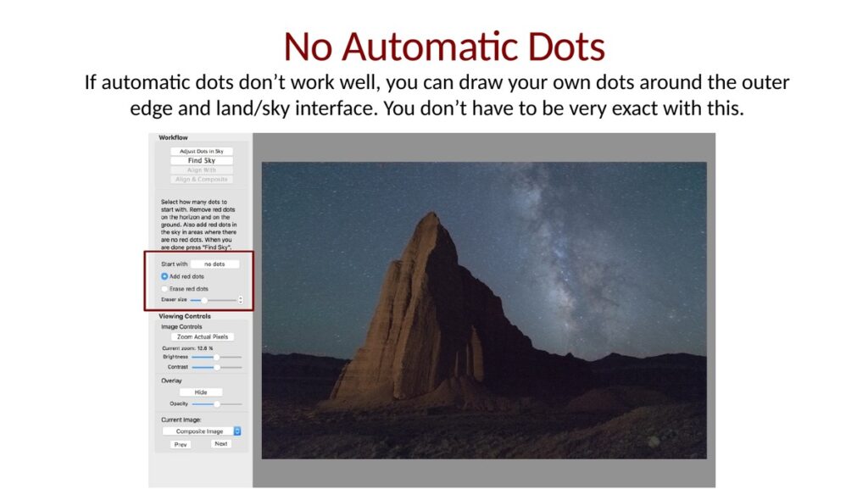Go to previous image with Prev
The image size is (868, 489).
point(181,444)
